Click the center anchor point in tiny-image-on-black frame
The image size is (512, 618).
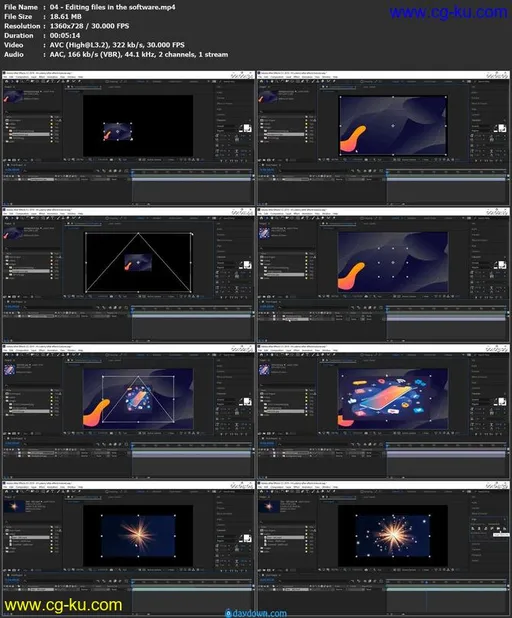tap(117, 131)
